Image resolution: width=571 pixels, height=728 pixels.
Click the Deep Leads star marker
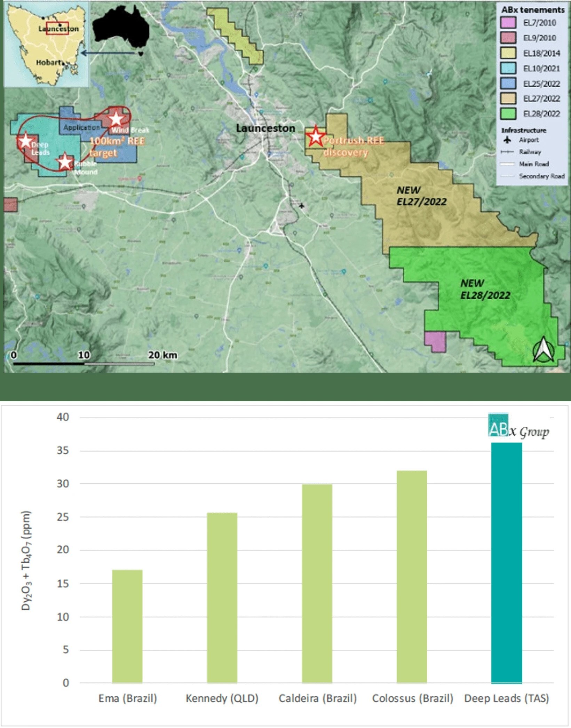[x=25, y=141]
